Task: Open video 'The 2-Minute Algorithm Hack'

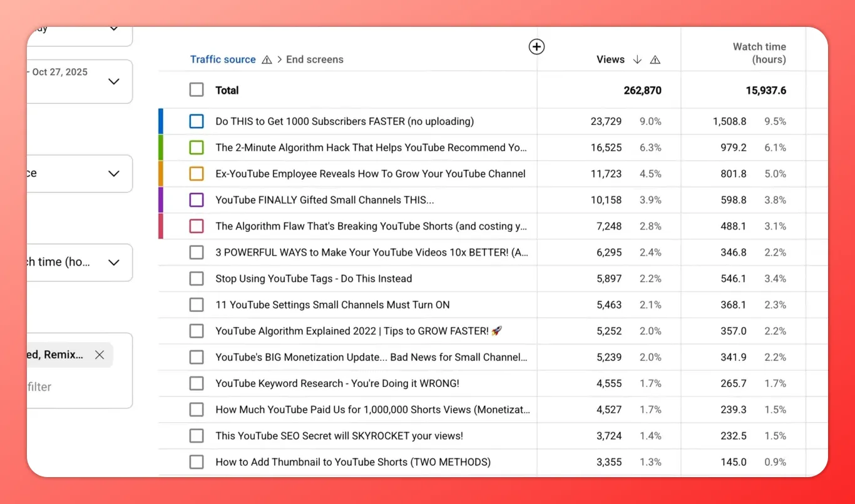Action: tap(371, 148)
